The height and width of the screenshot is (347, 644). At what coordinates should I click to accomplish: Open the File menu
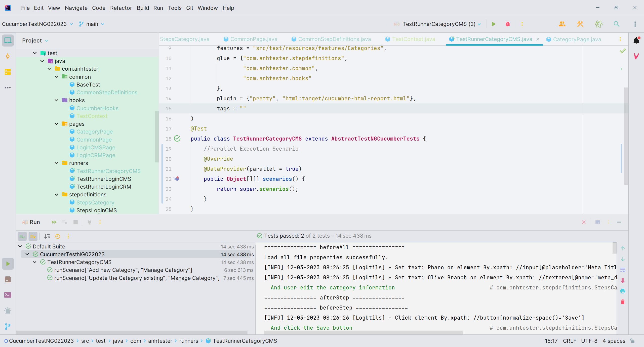[25, 8]
